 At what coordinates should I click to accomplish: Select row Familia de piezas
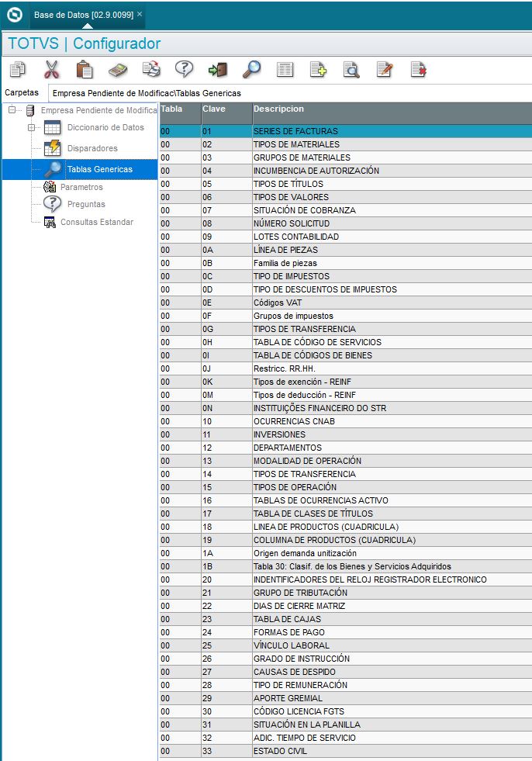coord(346,263)
